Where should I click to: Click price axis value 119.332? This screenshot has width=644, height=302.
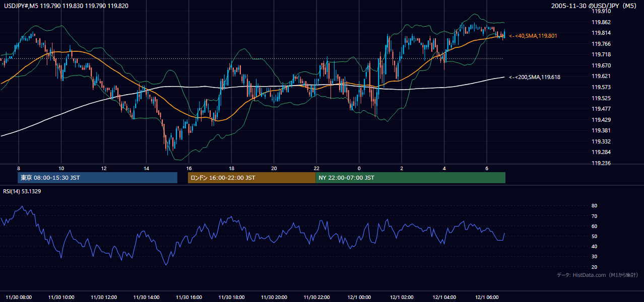(601, 141)
